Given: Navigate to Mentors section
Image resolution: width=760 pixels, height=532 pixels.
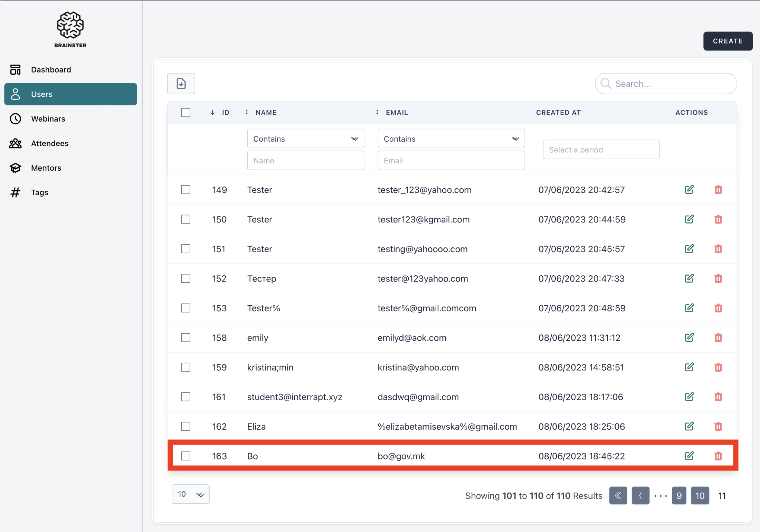Looking at the screenshot, I should 46,168.
